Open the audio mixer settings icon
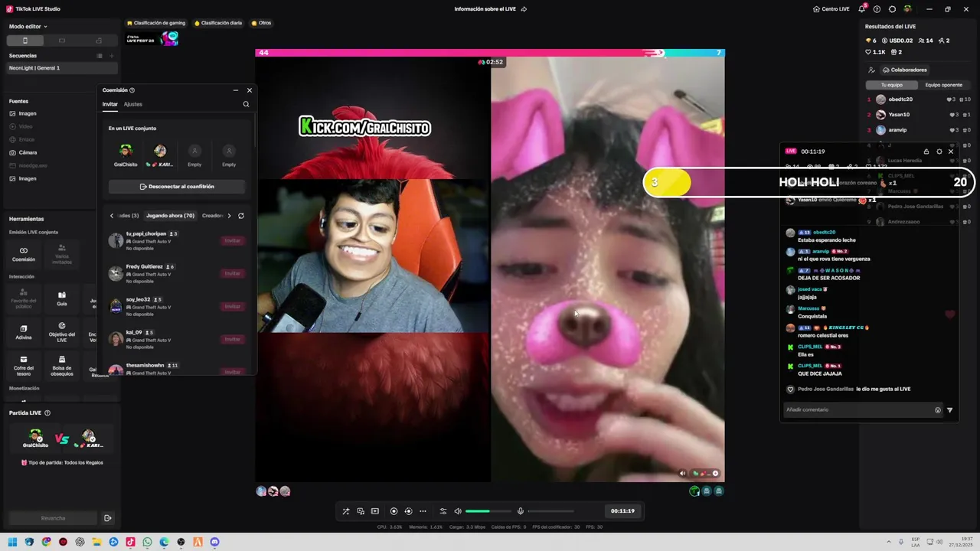Screen dimensions: 980x551 [443, 511]
